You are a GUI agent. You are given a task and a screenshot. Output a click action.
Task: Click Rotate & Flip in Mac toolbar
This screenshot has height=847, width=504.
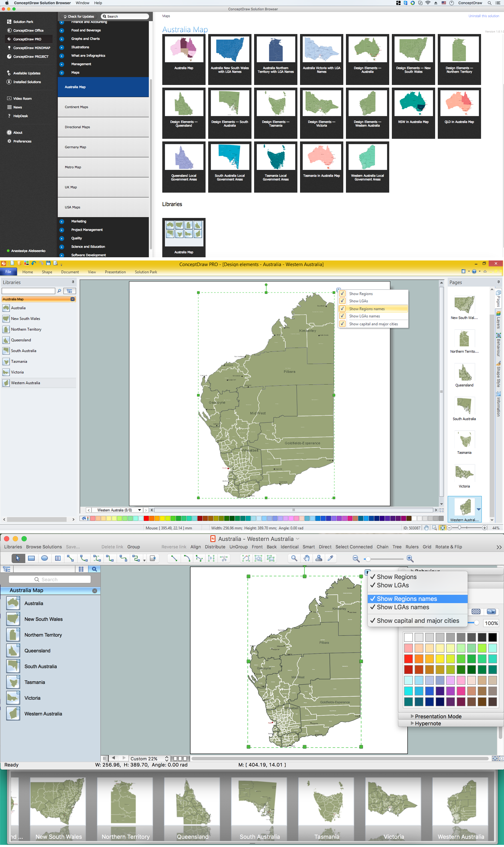[448, 547]
